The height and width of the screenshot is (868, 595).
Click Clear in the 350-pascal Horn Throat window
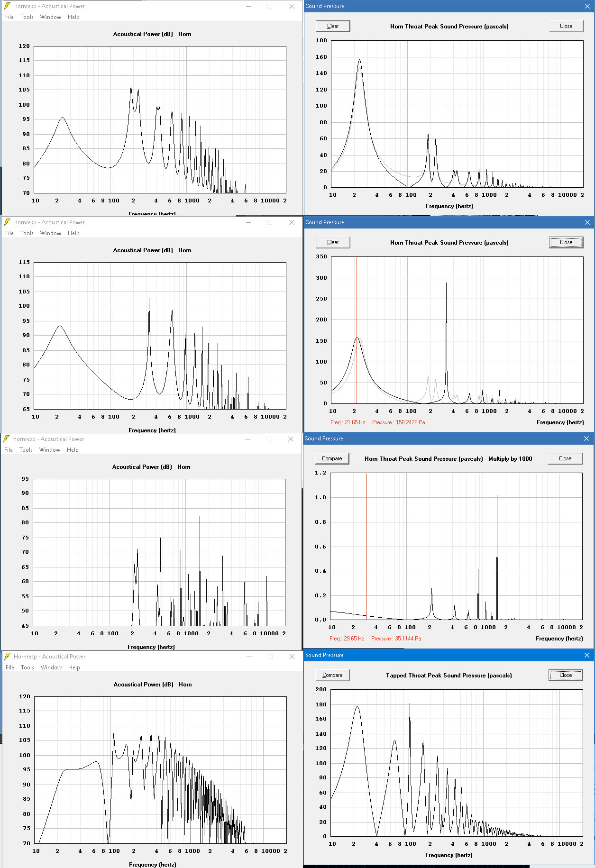(x=333, y=242)
